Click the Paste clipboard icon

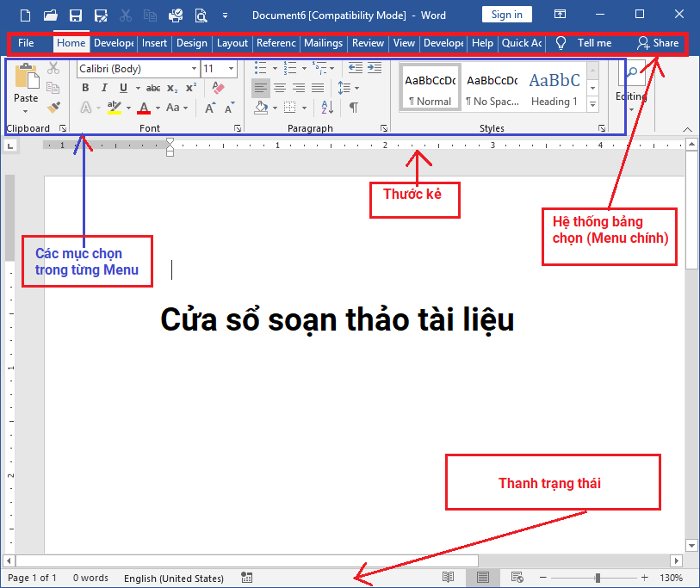pos(27,76)
